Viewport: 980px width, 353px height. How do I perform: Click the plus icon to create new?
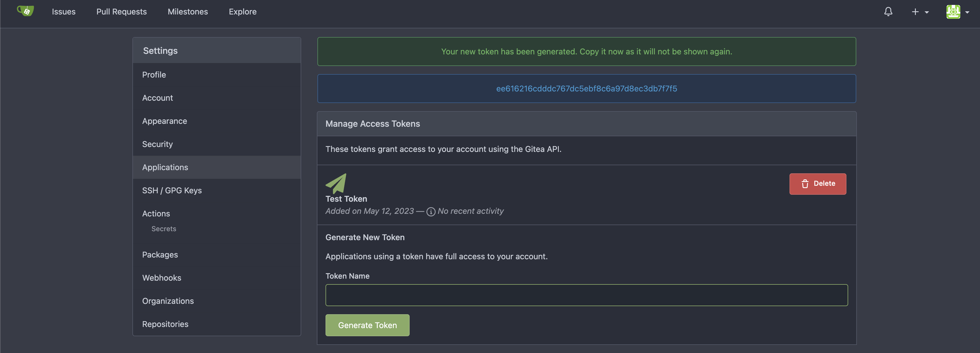click(x=915, y=11)
